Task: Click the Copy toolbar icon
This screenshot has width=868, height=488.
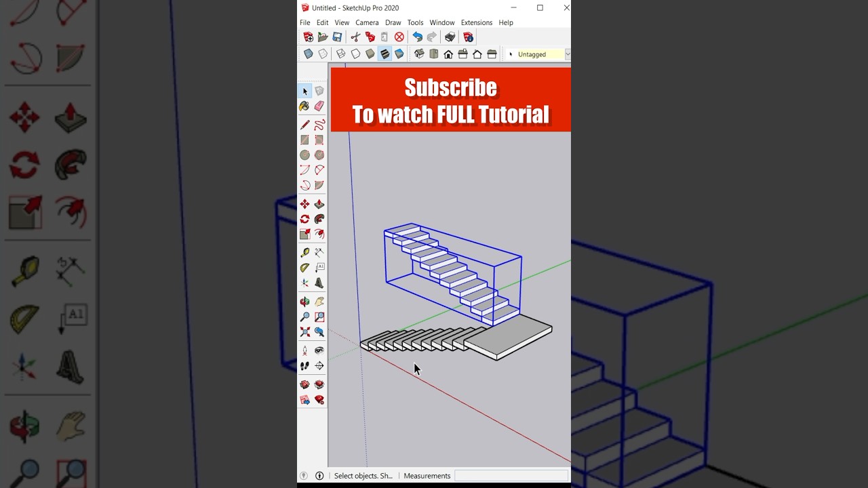Action: pos(370,37)
